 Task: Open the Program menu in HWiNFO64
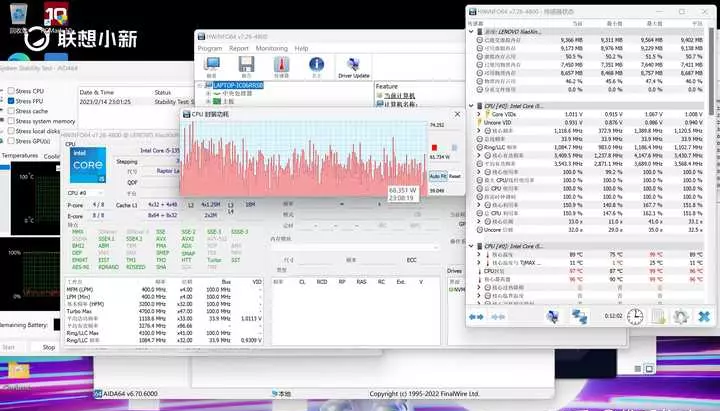[210, 48]
